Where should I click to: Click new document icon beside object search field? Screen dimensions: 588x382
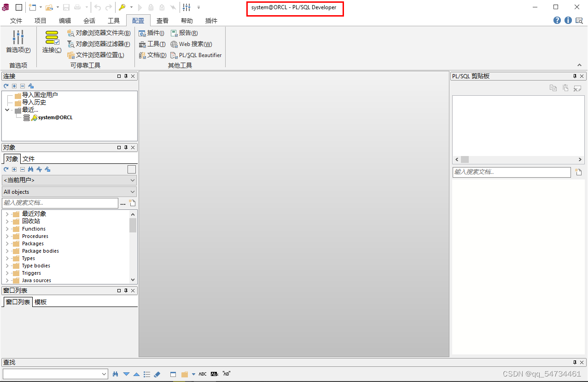coord(133,203)
